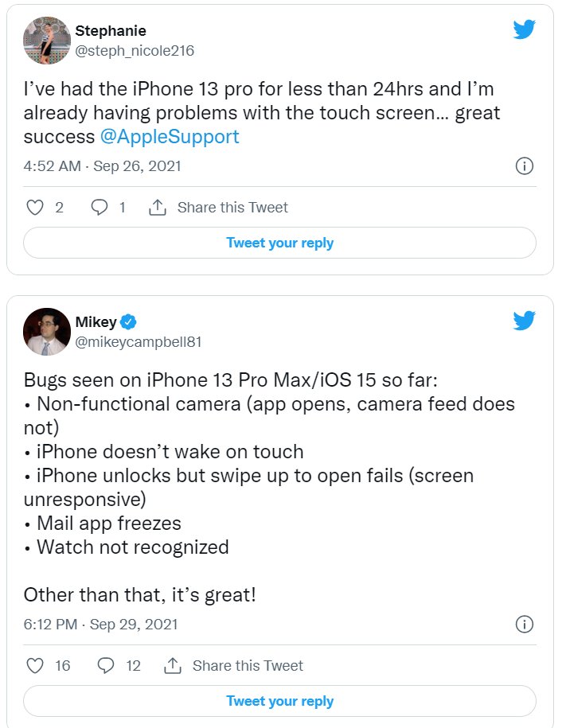
Task: Click Twitter bird logo on Mikey's tweet
Action: click(x=524, y=321)
